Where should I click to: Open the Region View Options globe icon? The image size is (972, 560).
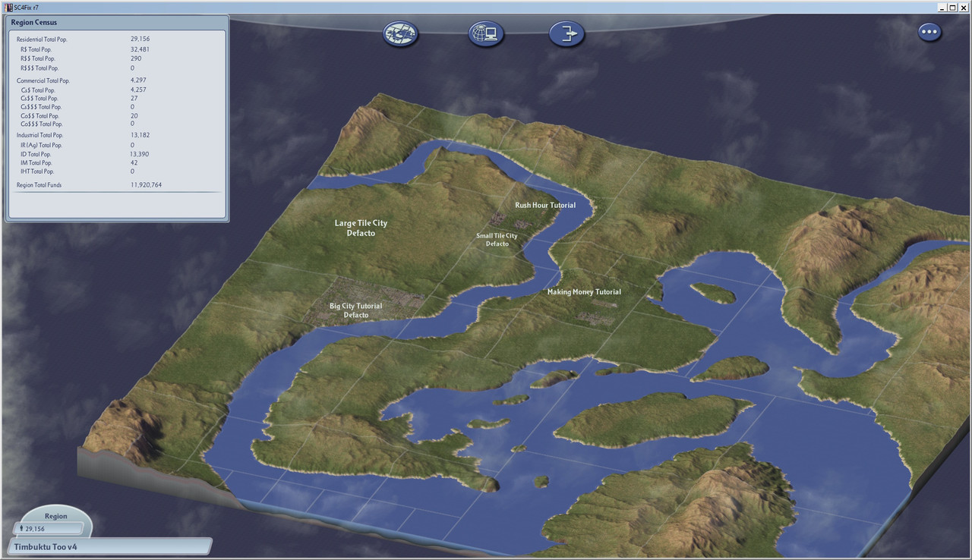click(x=401, y=33)
